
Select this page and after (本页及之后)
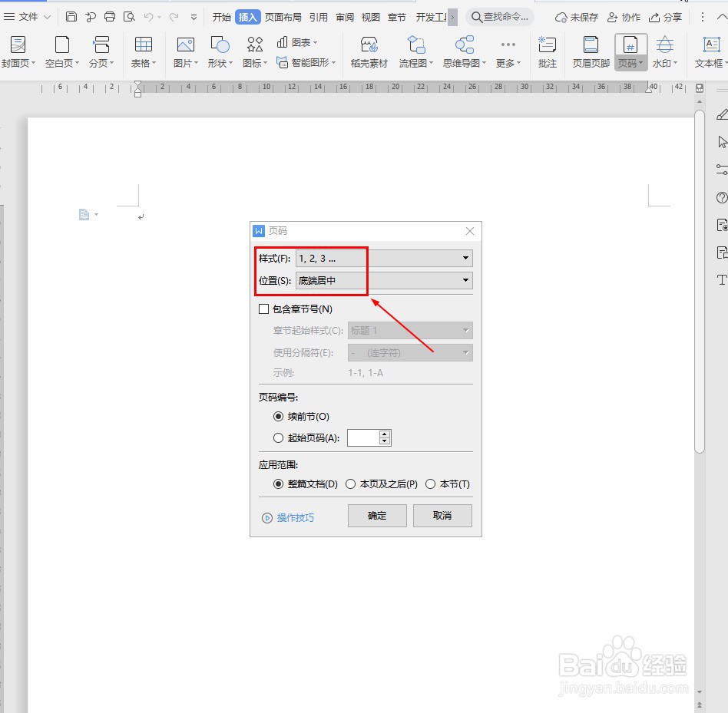[x=350, y=484]
